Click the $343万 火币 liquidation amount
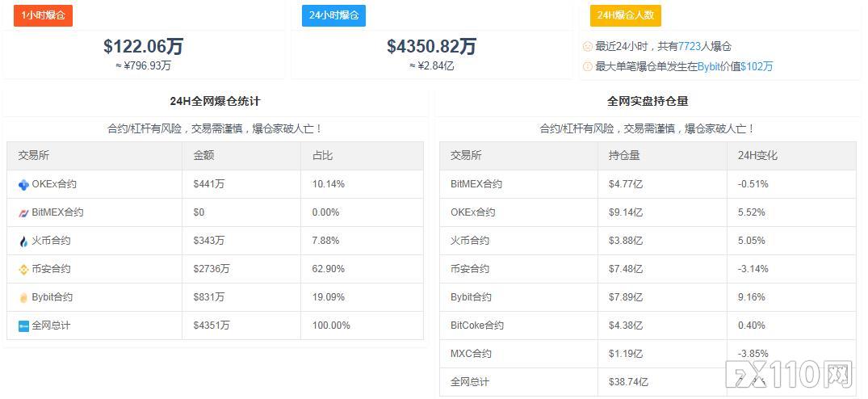This screenshot has height=399, width=868. [x=208, y=241]
